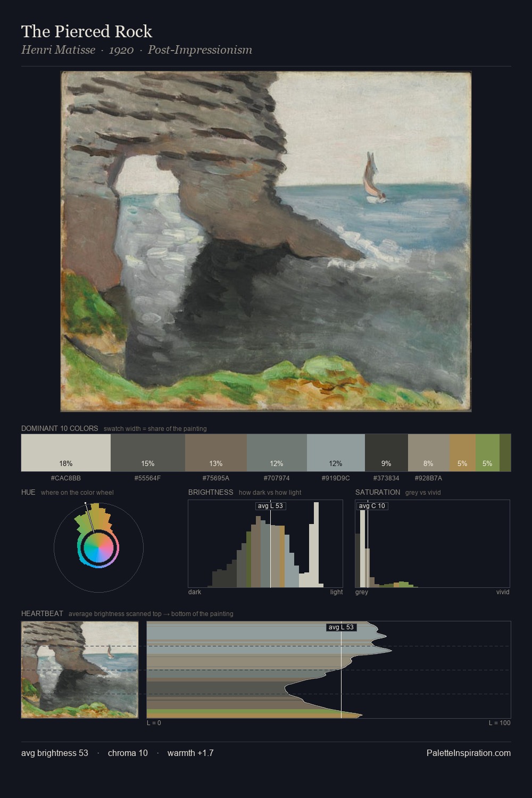This screenshot has width=532, height=798.
Task: Click the 'HEARTBEAT' section heading
Action: (42, 613)
